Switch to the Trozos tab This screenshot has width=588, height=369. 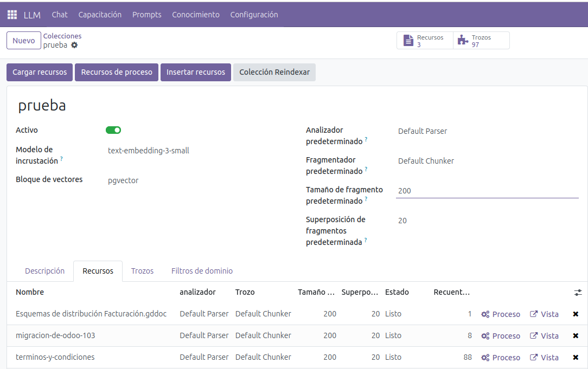point(142,271)
